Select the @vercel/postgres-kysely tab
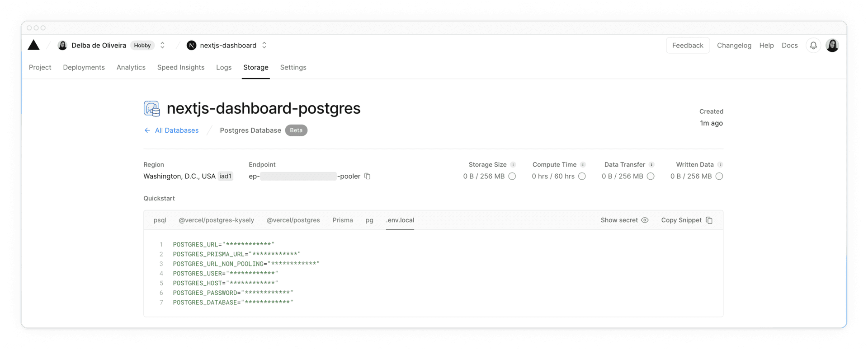This screenshot has height=349, width=868. point(217,220)
